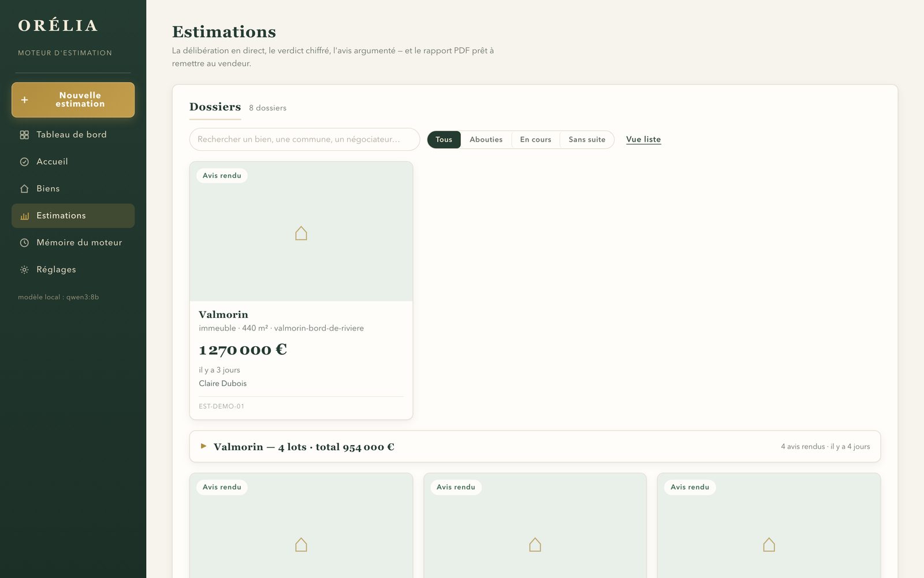
Task: Click the Claire Dubois negotiator name
Action: (x=222, y=383)
